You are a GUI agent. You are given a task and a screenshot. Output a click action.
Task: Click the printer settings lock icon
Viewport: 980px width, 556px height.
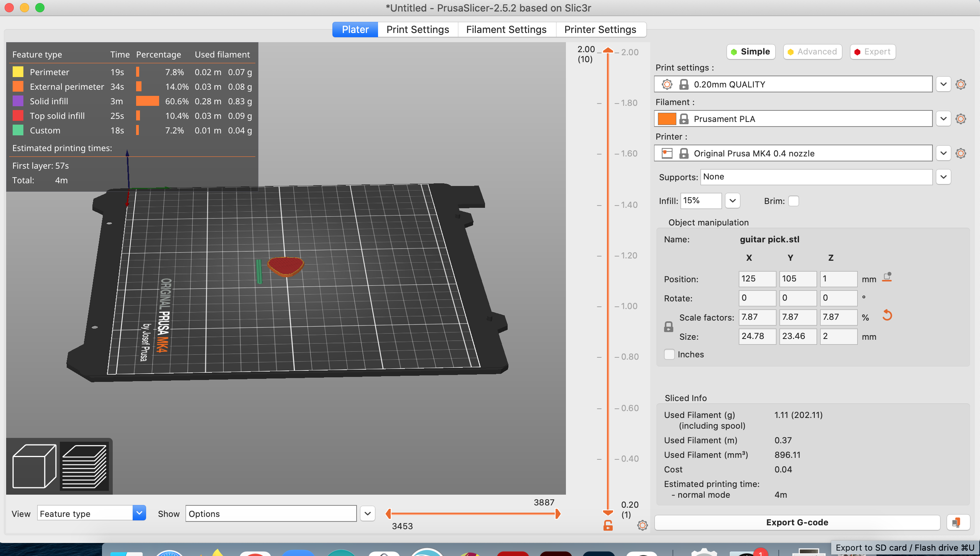pyautogui.click(x=684, y=153)
